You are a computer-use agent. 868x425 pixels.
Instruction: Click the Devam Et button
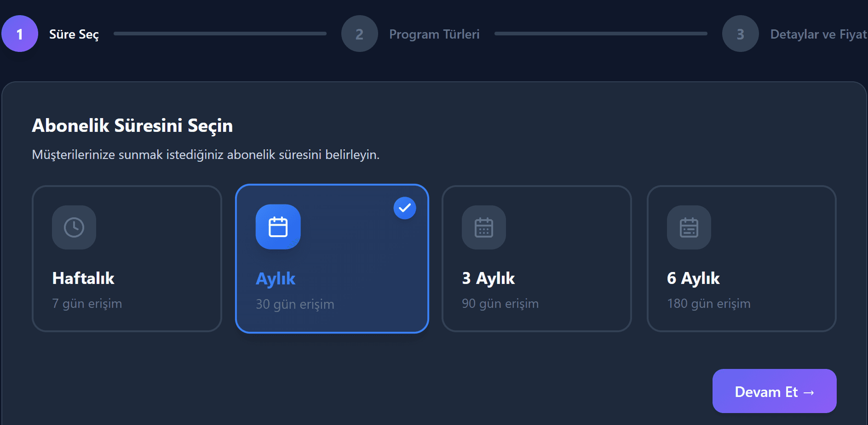(x=775, y=391)
